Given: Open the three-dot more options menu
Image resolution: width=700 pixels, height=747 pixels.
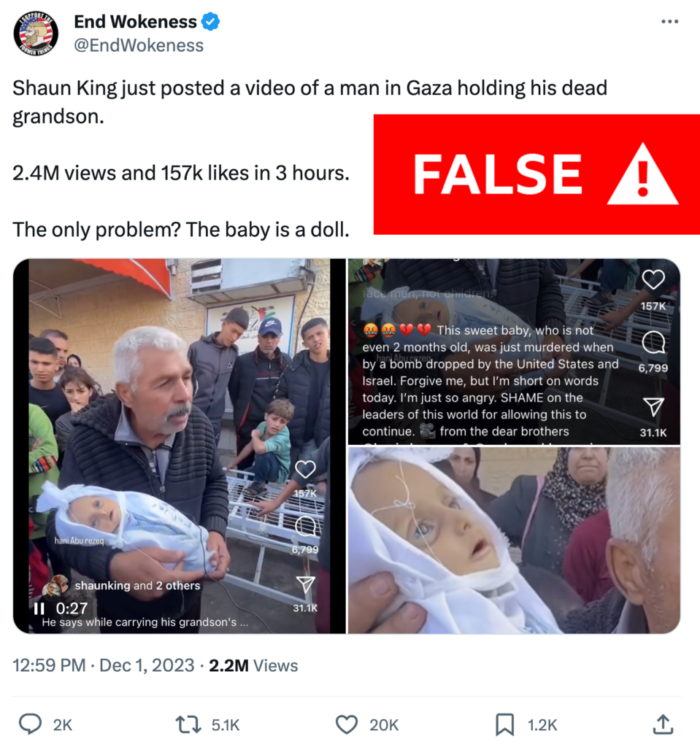Looking at the screenshot, I should coord(669,21).
